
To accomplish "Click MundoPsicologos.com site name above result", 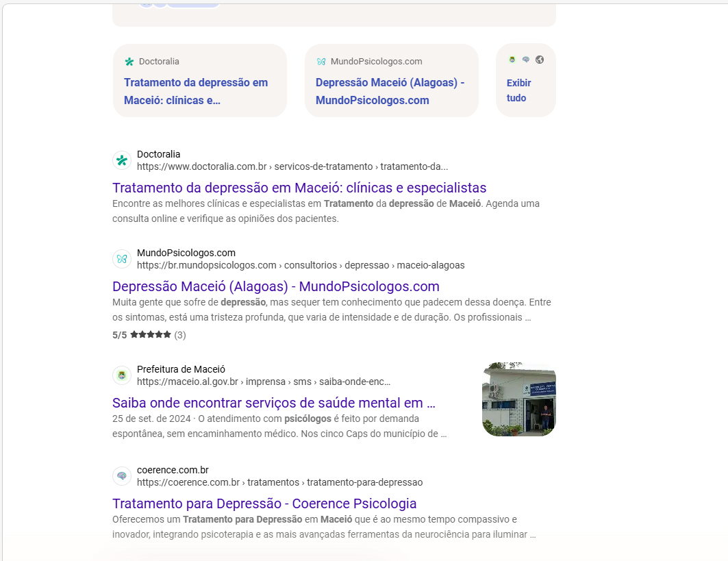I will click(x=186, y=253).
